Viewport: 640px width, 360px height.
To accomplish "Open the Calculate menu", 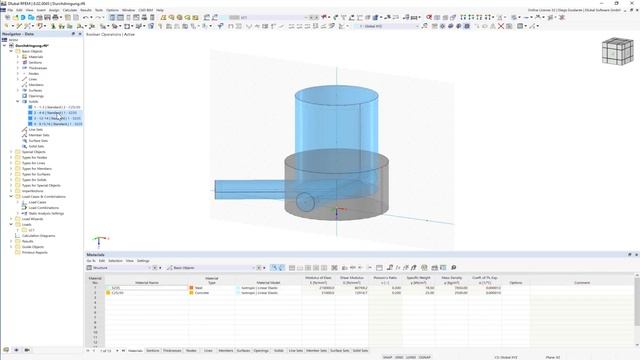I will (x=70, y=10).
